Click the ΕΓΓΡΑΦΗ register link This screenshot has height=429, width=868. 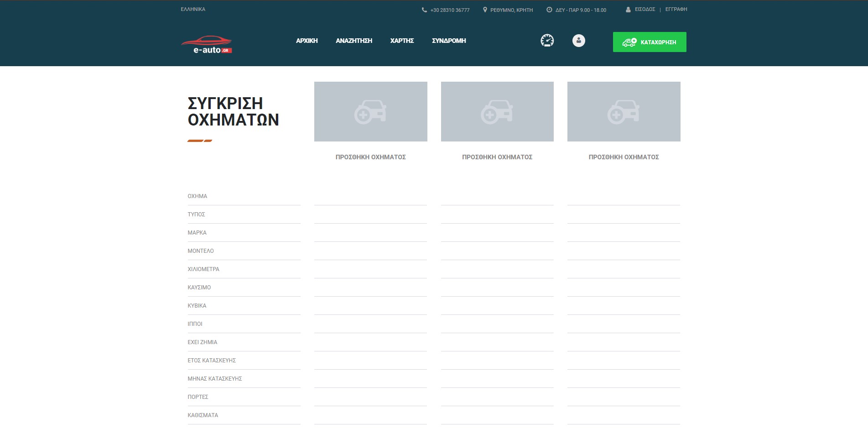tap(676, 9)
